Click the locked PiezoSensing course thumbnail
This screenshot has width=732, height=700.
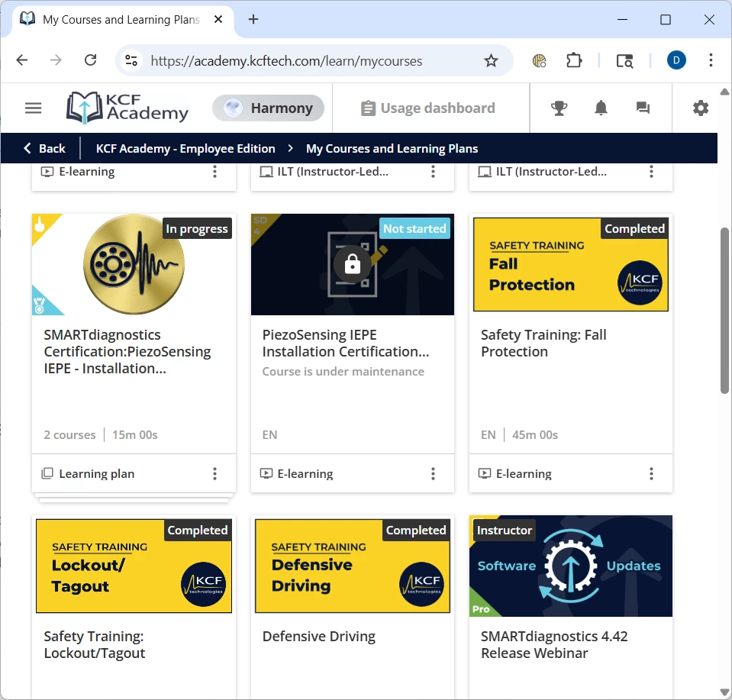click(353, 264)
